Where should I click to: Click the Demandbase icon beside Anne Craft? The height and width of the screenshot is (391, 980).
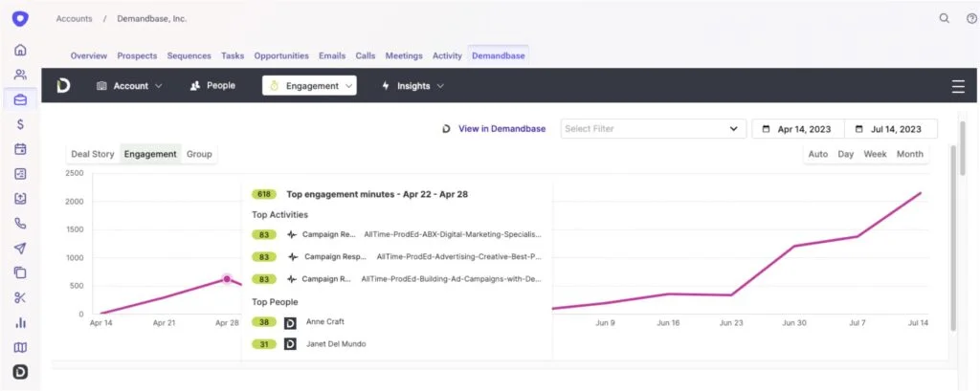(x=290, y=323)
